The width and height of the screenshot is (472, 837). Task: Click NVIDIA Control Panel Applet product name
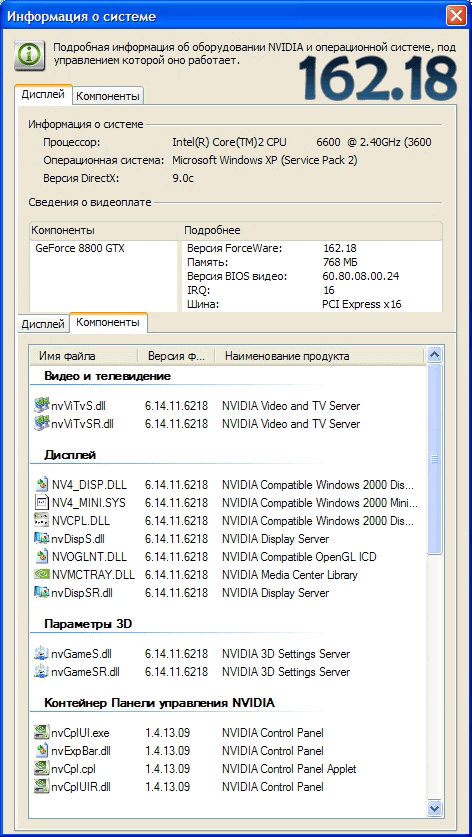coord(289,769)
